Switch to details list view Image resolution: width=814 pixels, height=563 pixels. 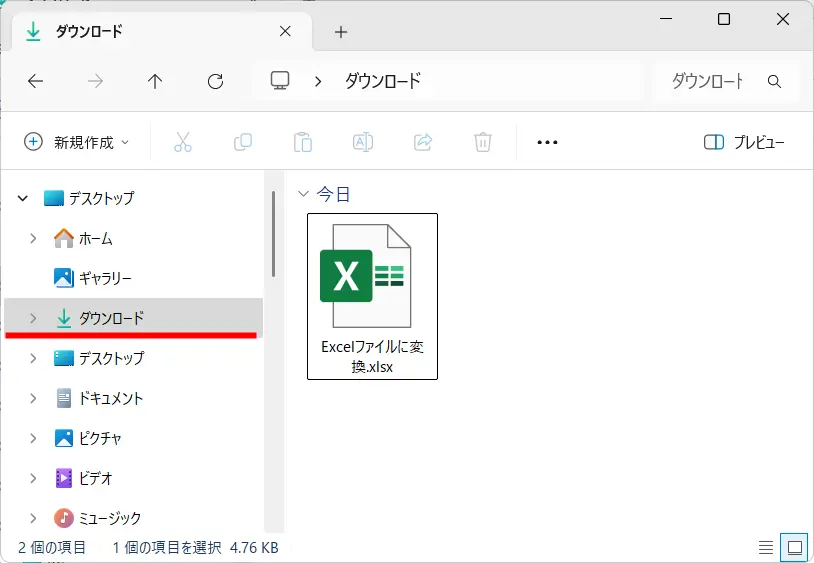[x=765, y=548]
